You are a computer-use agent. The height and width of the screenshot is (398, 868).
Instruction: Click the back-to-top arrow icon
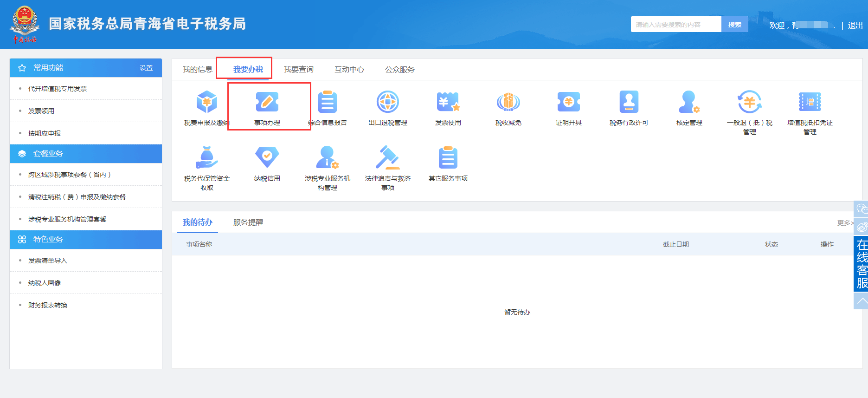coord(862,301)
